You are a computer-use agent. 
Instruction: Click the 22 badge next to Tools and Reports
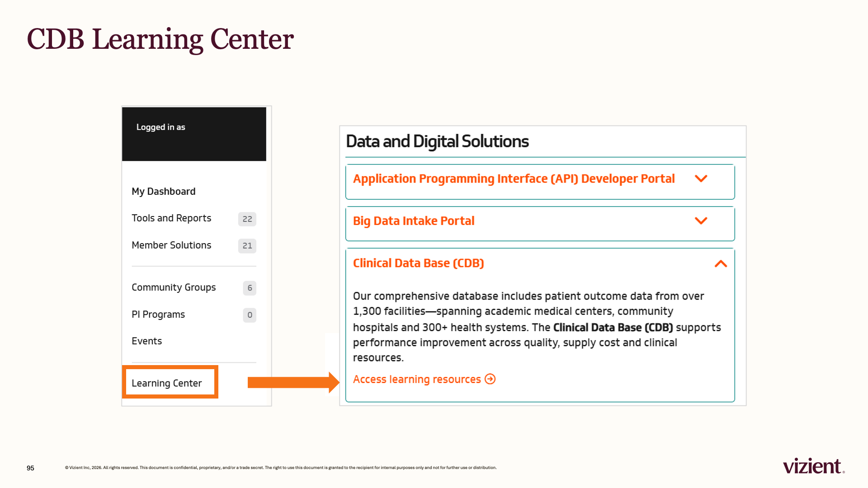coord(247,219)
